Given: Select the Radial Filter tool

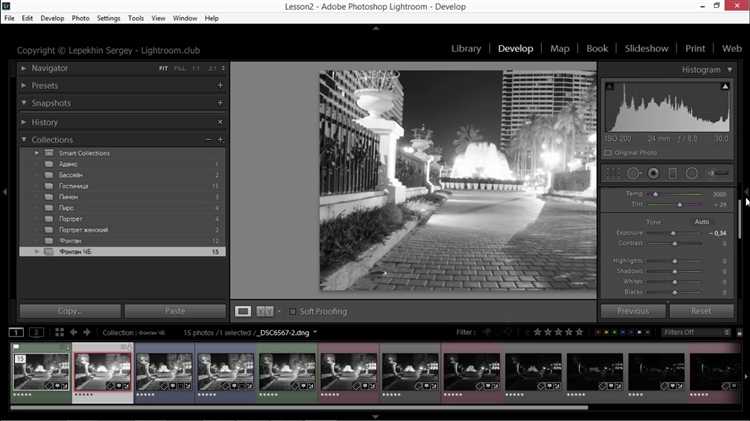Looking at the screenshot, I should 693,173.
